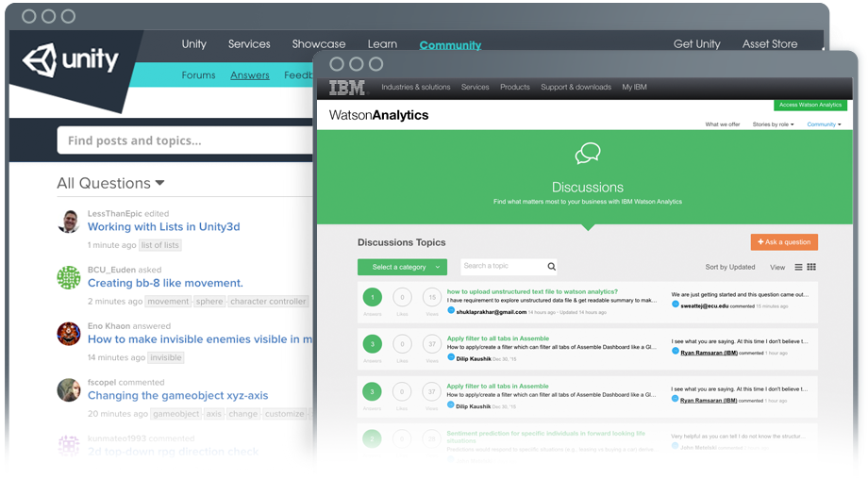868x478 pixels.
Task: Open My IBM in the IBM menu
Action: (x=634, y=88)
